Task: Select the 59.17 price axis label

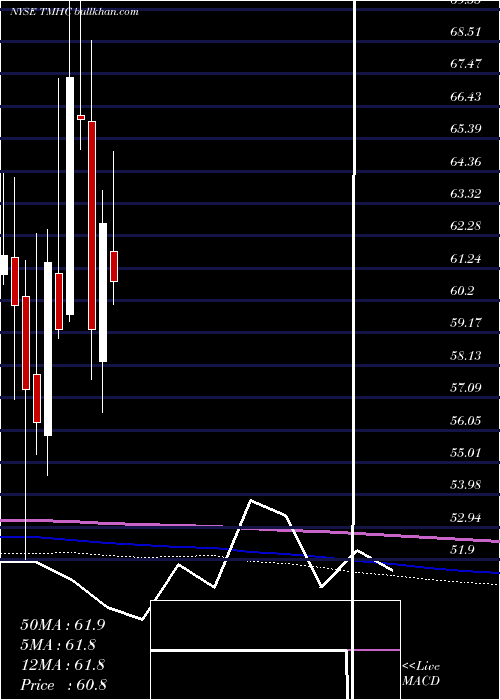Action: pyautogui.click(x=466, y=323)
